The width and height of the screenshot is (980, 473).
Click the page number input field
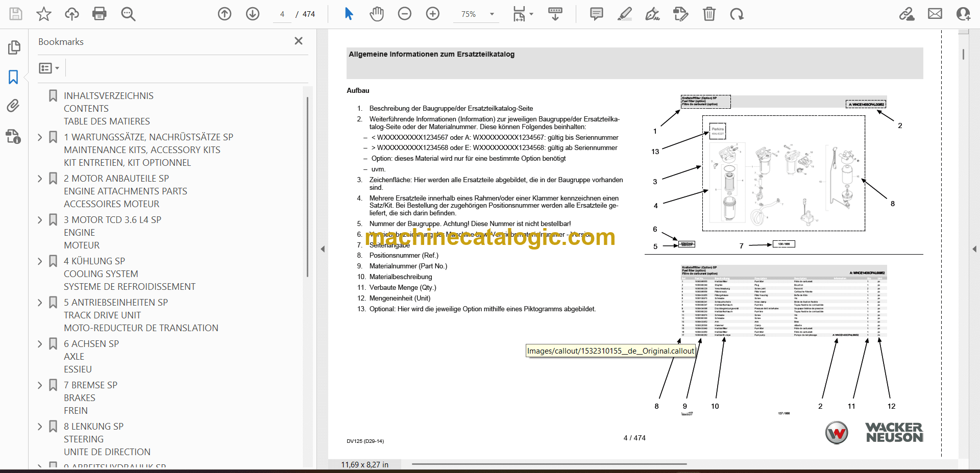(x=282, y=14)
